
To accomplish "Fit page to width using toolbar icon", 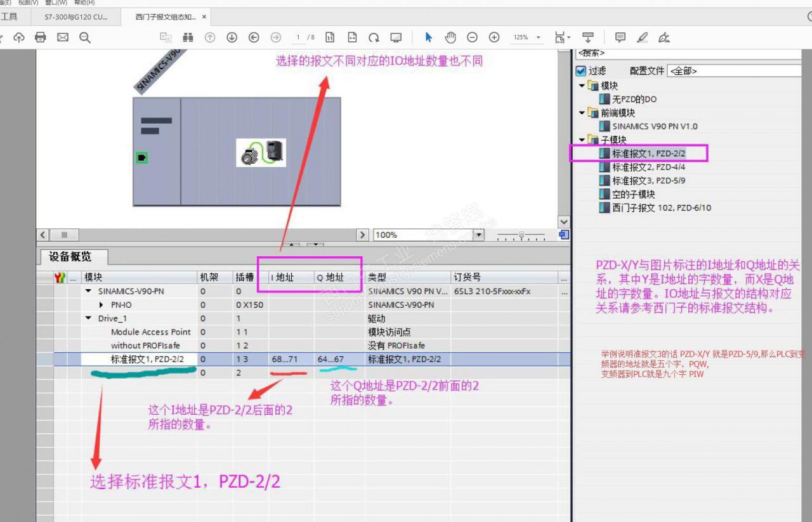I will pyautogui.click(x=352, y=37).
